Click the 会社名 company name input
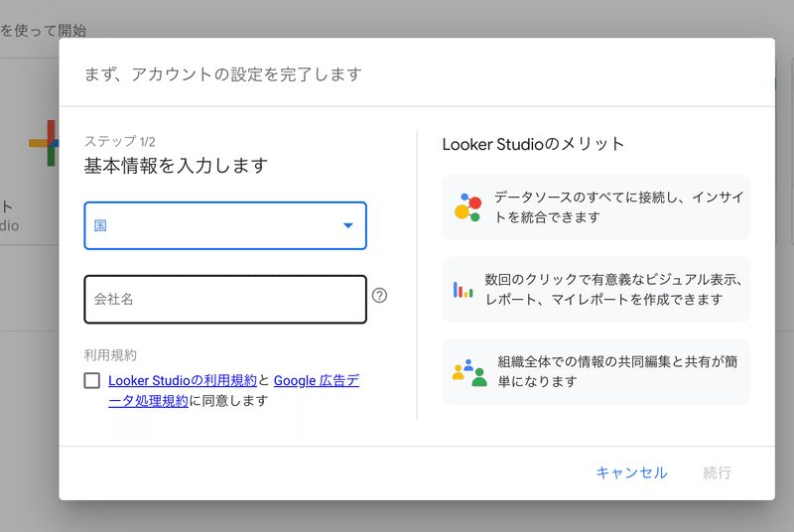Screen dimensions: 794x532 (x=225, y=299)
